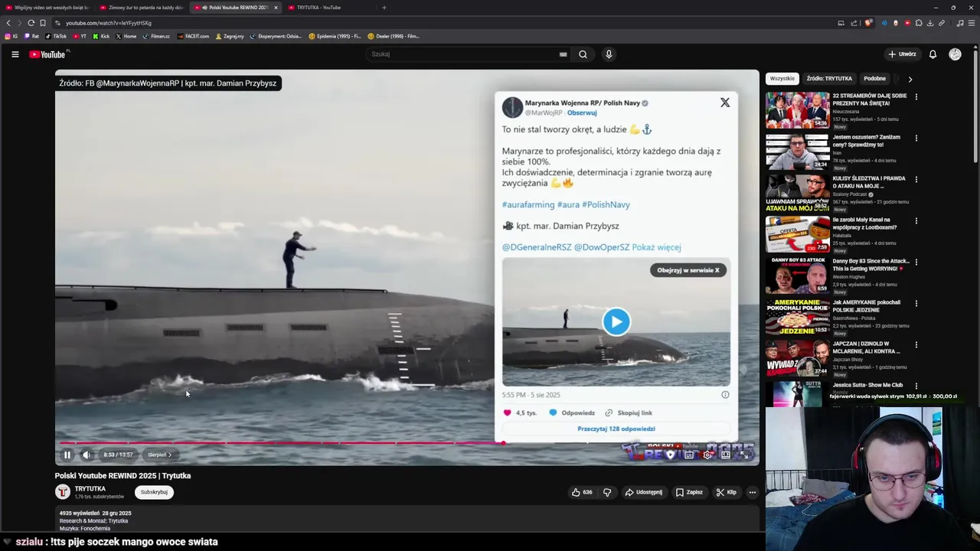Play the embedded tweet video
The image size is (980, 551).
[616, 321]
